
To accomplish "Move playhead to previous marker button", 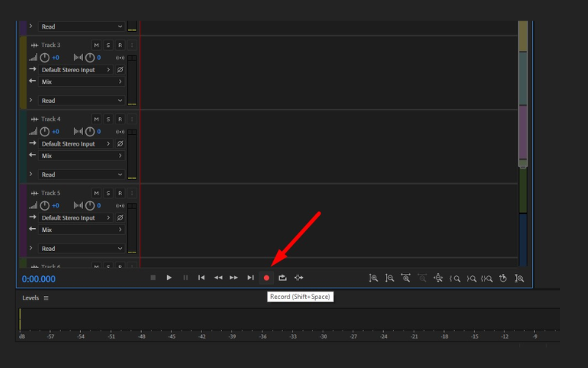I will pos(201,277).
